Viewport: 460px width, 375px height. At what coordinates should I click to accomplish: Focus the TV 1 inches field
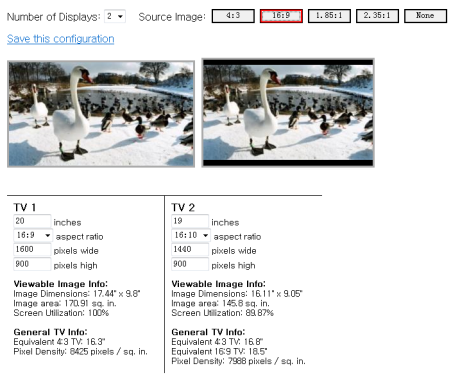32,221
